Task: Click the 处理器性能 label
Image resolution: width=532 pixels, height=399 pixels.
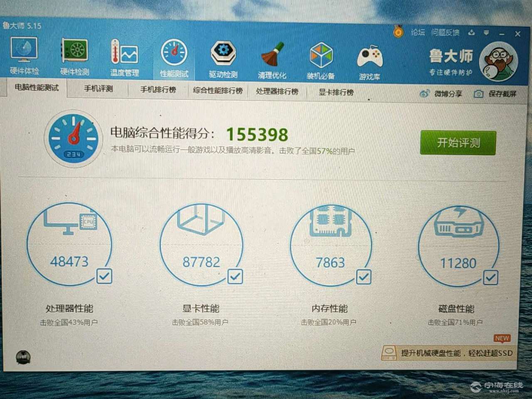Action: click(x=69, y=308)
